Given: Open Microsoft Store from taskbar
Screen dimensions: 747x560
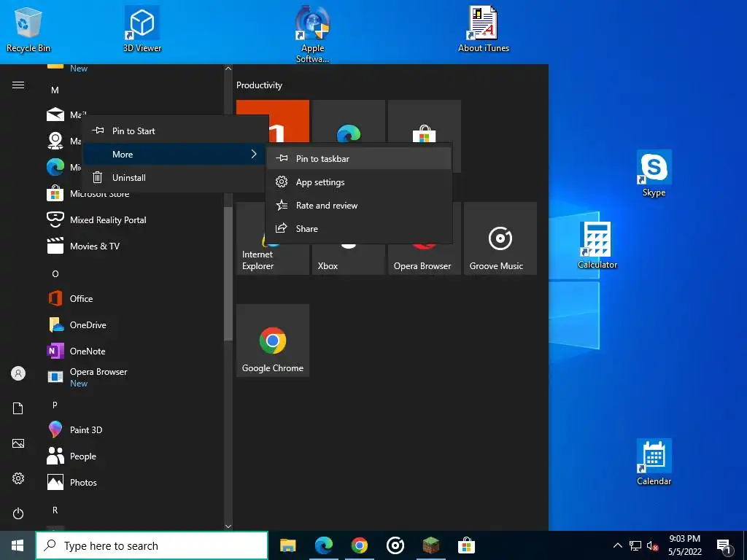Looking at the screenshot, I should tap(466, 545).
